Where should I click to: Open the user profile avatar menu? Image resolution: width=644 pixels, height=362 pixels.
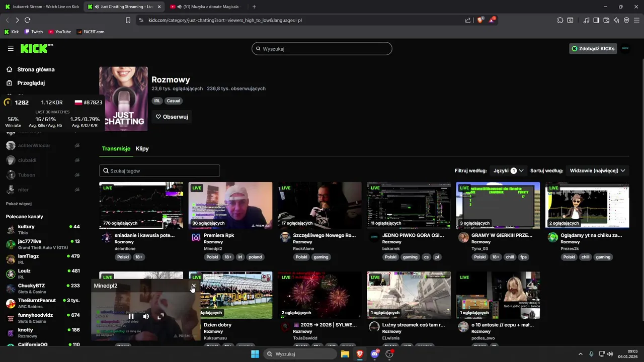[625, 49]
